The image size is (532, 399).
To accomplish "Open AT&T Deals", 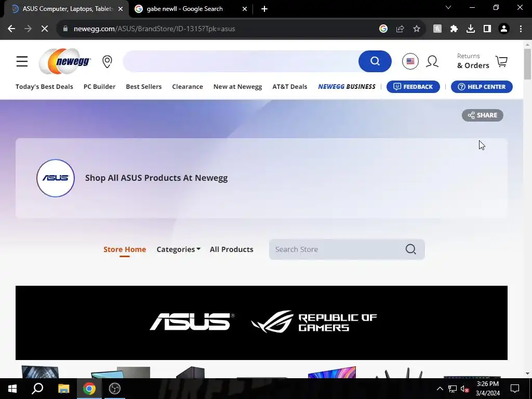I will 290,87.
